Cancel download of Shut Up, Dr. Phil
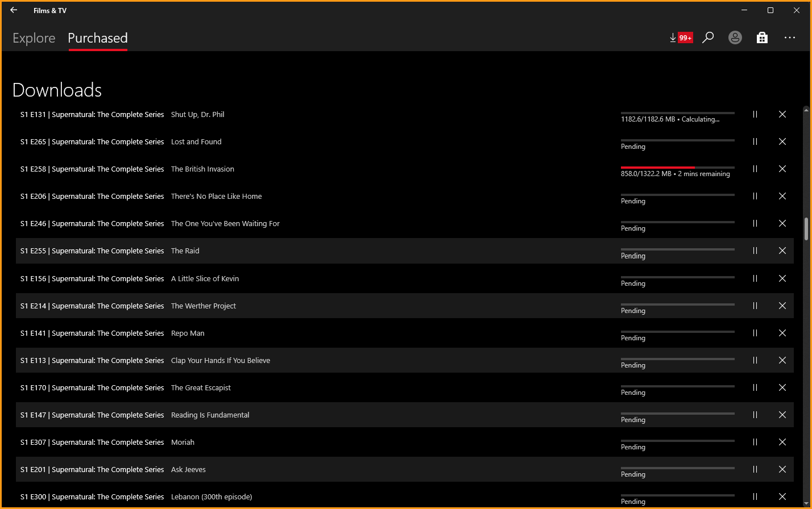This screenshot has height=509, width=812. click(x=782, y=114)
